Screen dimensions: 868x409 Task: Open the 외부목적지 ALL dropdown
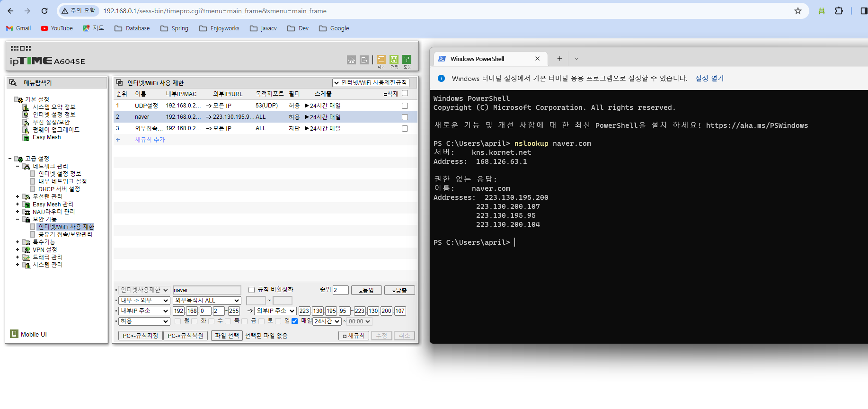point(207,301)
